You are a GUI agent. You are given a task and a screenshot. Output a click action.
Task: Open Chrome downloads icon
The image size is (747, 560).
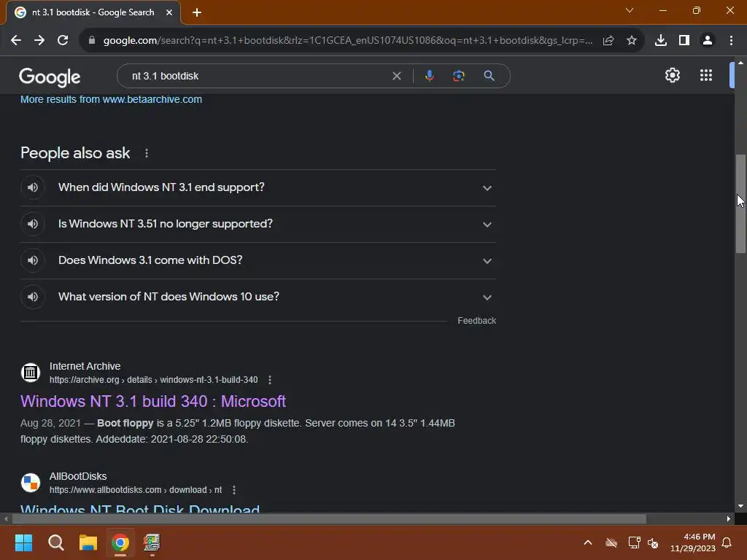[661, 41]
